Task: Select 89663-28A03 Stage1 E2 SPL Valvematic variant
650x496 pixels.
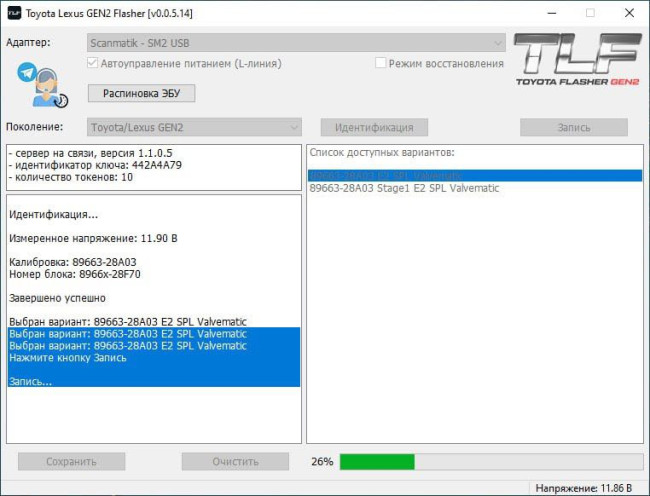Action: pyautogui.click(x=404, y=188)
